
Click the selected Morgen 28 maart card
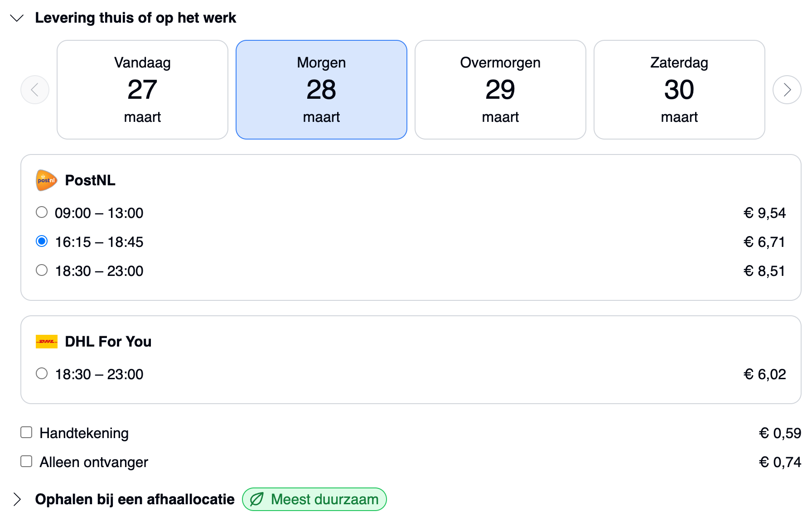[321, 90]
